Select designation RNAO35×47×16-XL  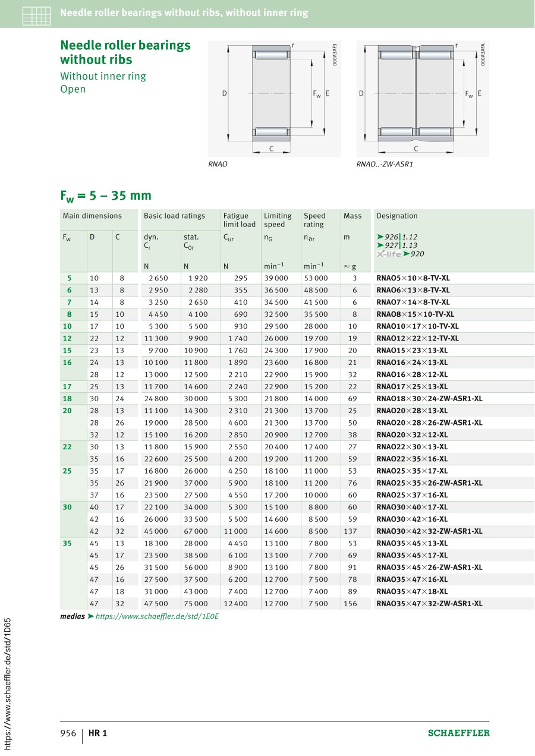pos(412,579)
